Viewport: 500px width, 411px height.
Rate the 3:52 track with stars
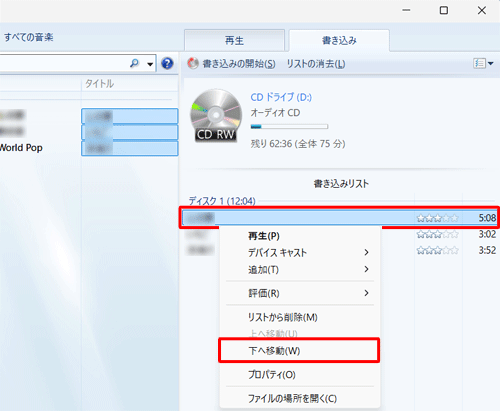click(438, 250)
